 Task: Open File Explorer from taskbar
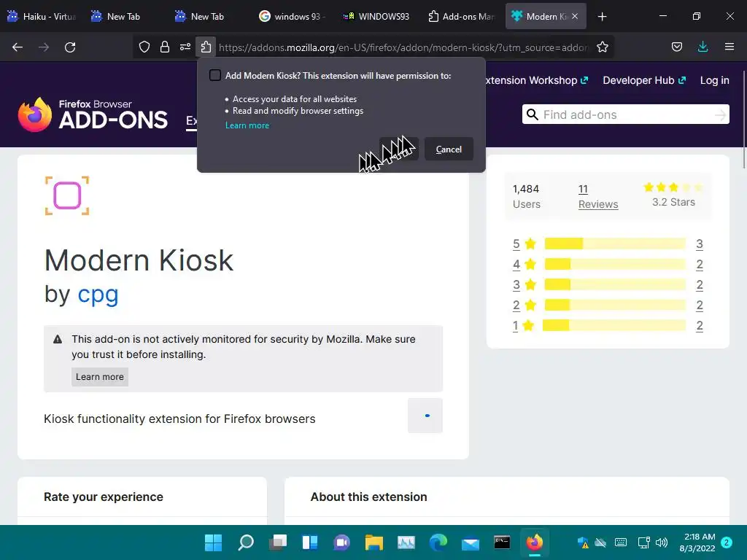coord(374,542)
